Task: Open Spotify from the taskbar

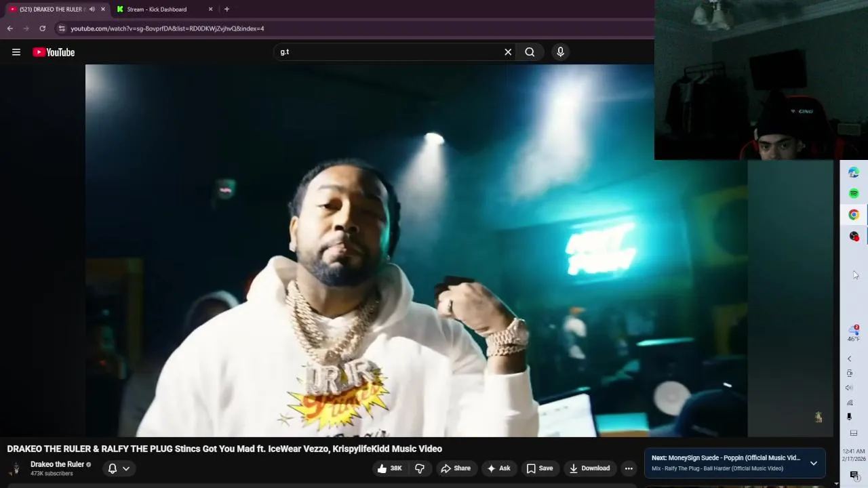Action: [854, 194]
